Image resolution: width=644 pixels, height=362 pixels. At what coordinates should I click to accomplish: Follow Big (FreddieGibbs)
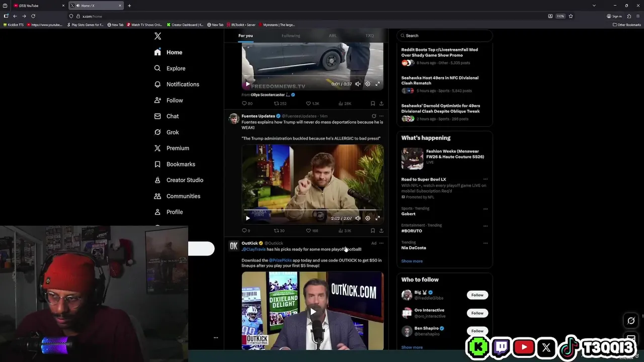click(x=477, y=295)
